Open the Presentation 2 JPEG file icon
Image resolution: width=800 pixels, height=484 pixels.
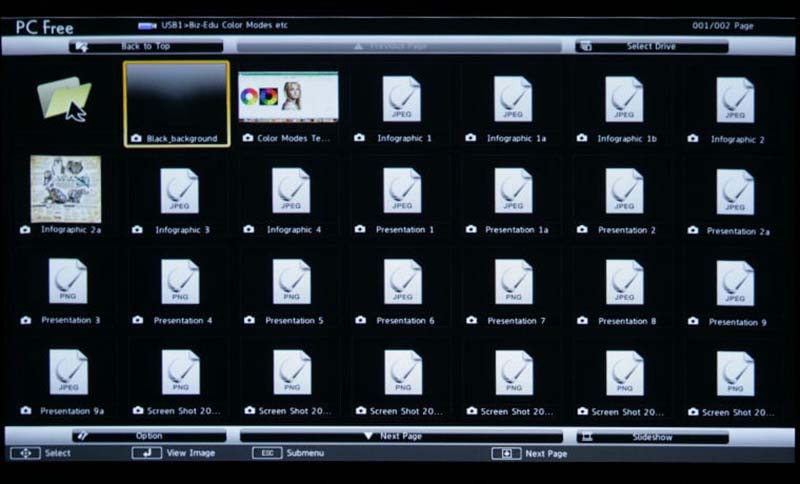[x=624, y=191]
